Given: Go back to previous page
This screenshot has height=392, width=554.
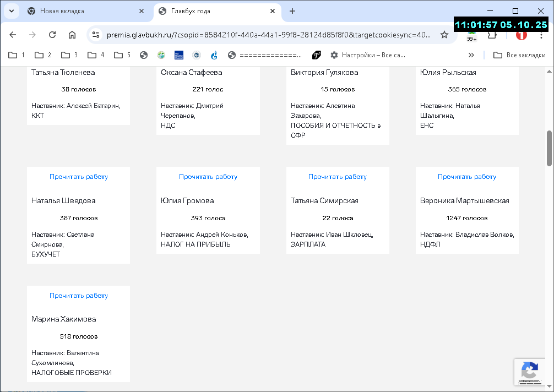Looking at the screenshot, I should (13, 35).
